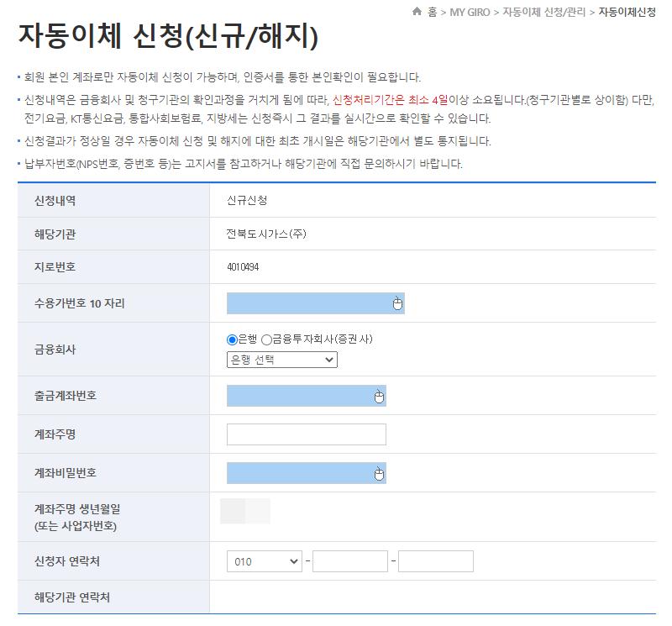Click the last phone number field
The image size is (672, 626).
coord(434,560)
